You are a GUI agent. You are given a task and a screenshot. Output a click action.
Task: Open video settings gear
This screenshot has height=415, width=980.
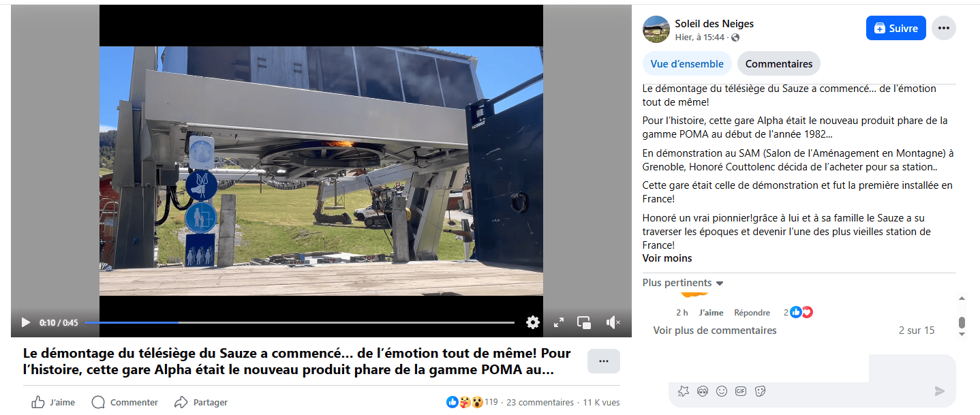pyautogui.click(x=533, y=322)
